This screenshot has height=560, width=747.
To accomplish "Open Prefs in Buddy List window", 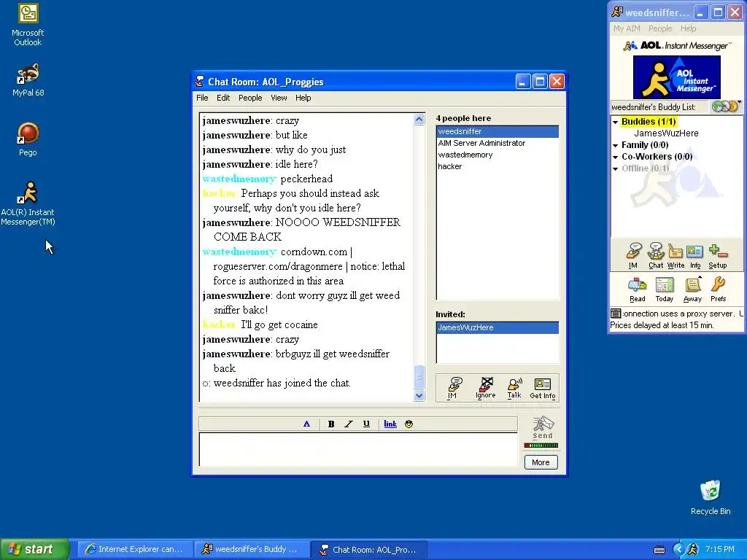I will click(x=718, y=289).
